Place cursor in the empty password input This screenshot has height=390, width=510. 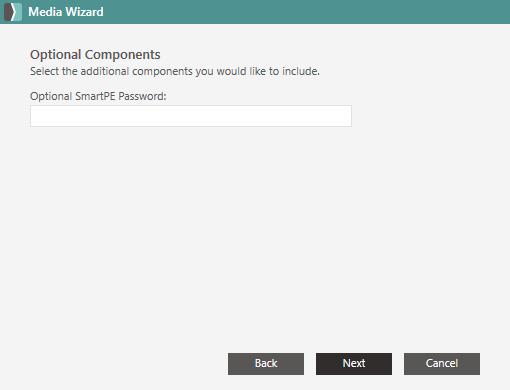[x=191, y=116]
